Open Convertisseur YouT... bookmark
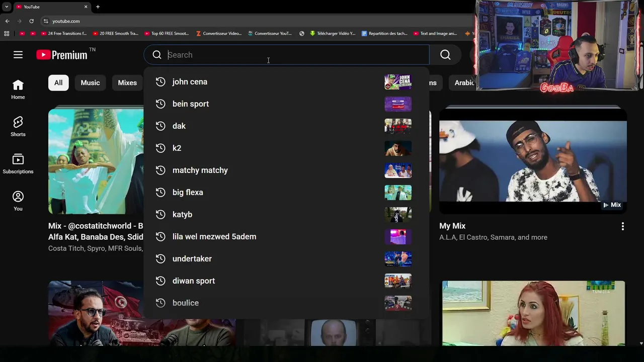644x362 pixels. coord(270,34)
